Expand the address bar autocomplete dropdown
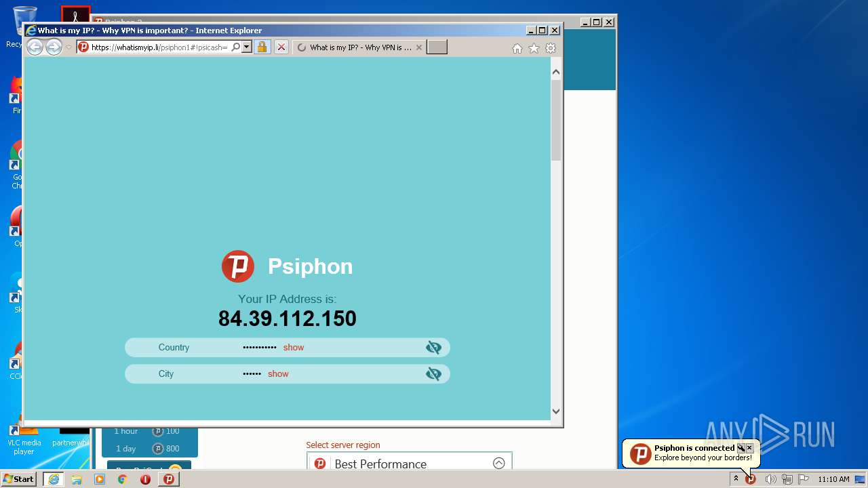 [x=247, y=47]
